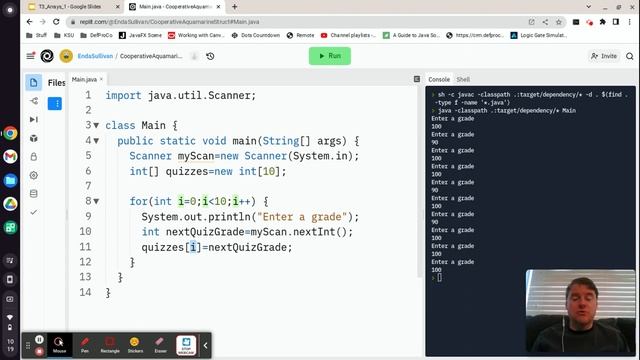Click the green Run button

(x=330, y=56)
